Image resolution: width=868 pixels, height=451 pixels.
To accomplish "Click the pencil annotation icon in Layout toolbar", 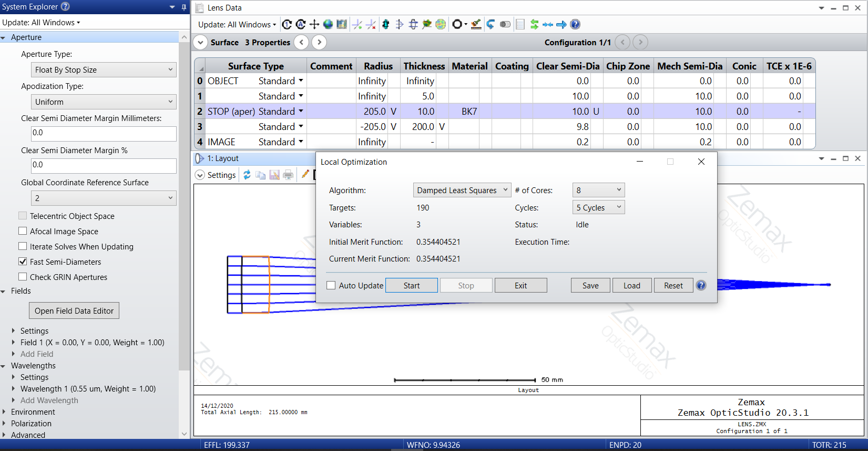I will point(305,175).
